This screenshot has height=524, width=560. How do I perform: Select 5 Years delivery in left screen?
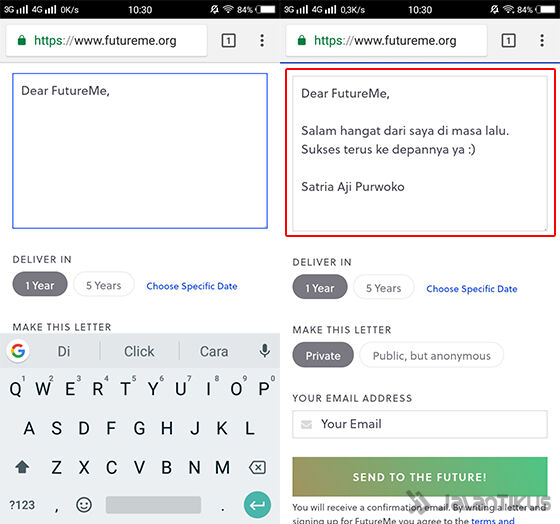[x=104, y=285]
